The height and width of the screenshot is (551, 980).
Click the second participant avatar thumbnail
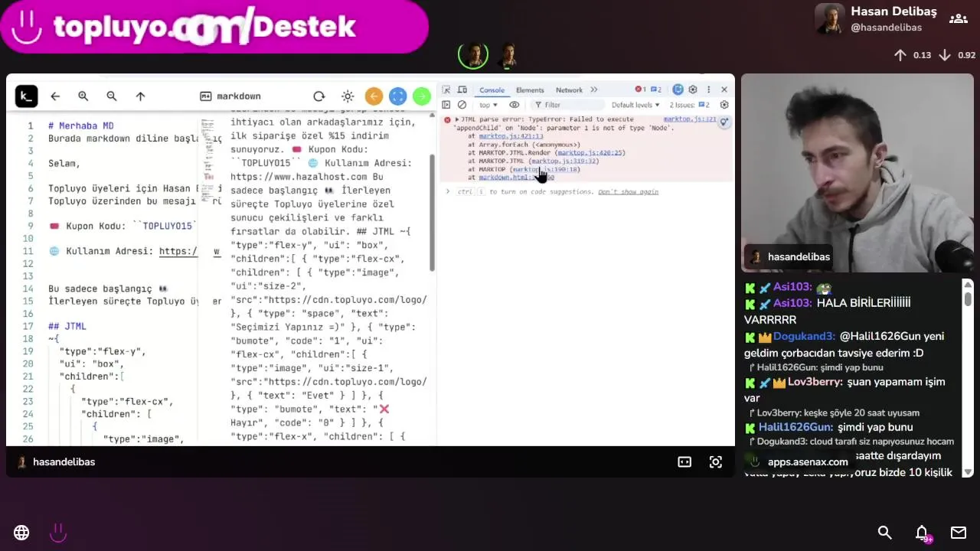click(x=508, y=55)
